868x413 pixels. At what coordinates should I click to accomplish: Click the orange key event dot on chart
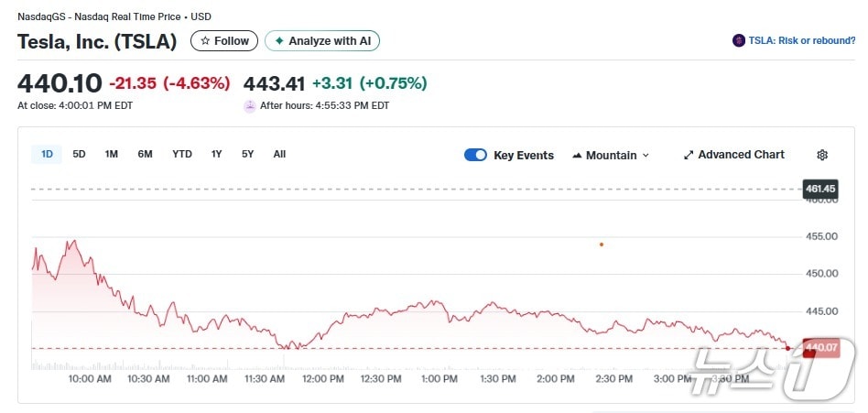(x=602, y=245)
